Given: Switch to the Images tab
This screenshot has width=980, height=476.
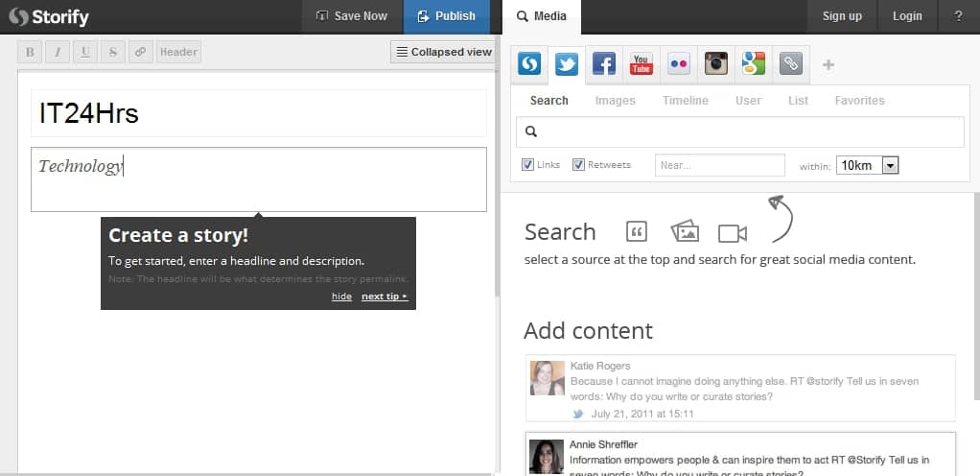Looking at the screenshot, I should pos(615,101).
